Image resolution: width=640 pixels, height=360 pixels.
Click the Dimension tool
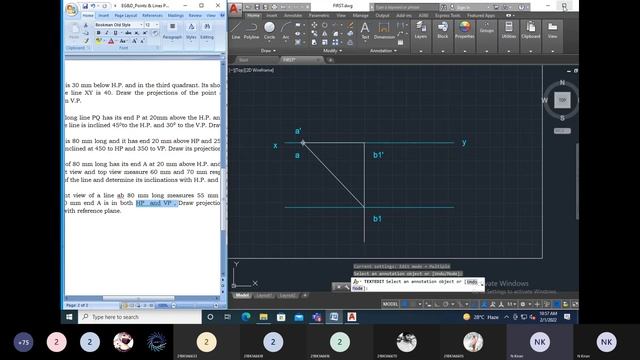click(x=384, y=31)
